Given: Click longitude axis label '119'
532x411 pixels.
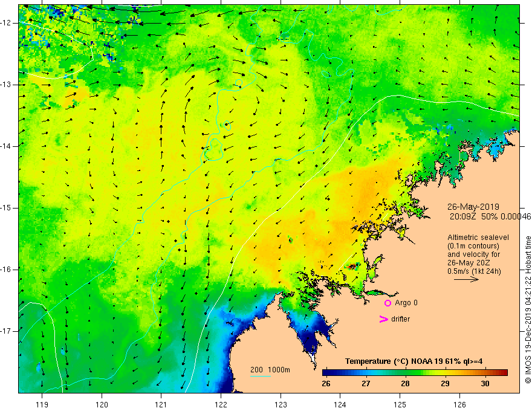Looking at the screenshot, I should (42, 404).
